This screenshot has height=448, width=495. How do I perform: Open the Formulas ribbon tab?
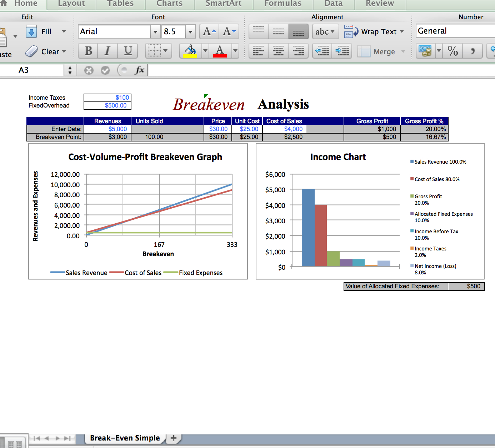[283, 4]
